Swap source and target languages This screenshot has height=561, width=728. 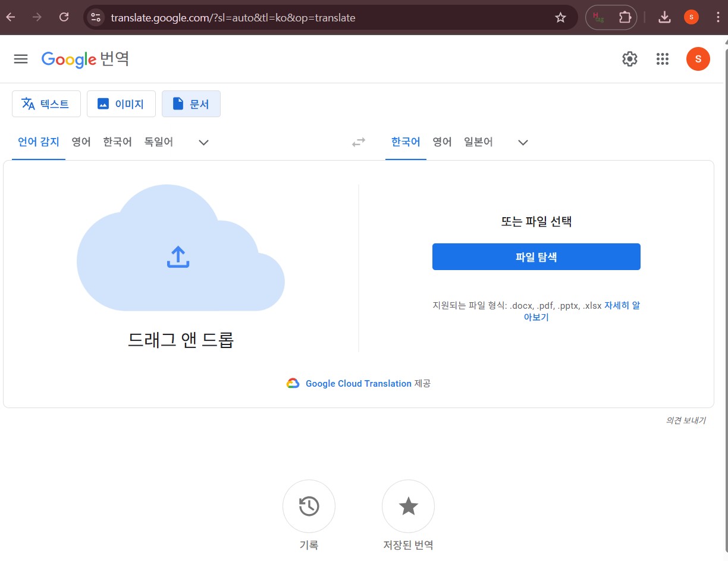(359, 142)
